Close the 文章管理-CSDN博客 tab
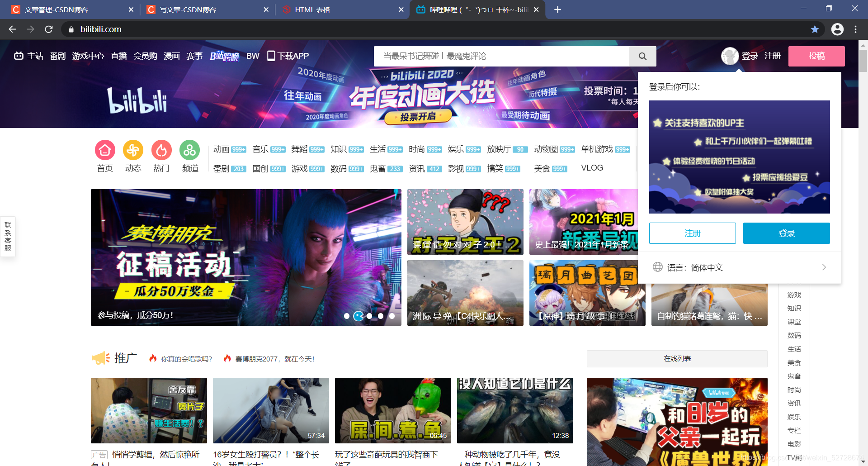This screenshot has height=466, width=868. 131,10
